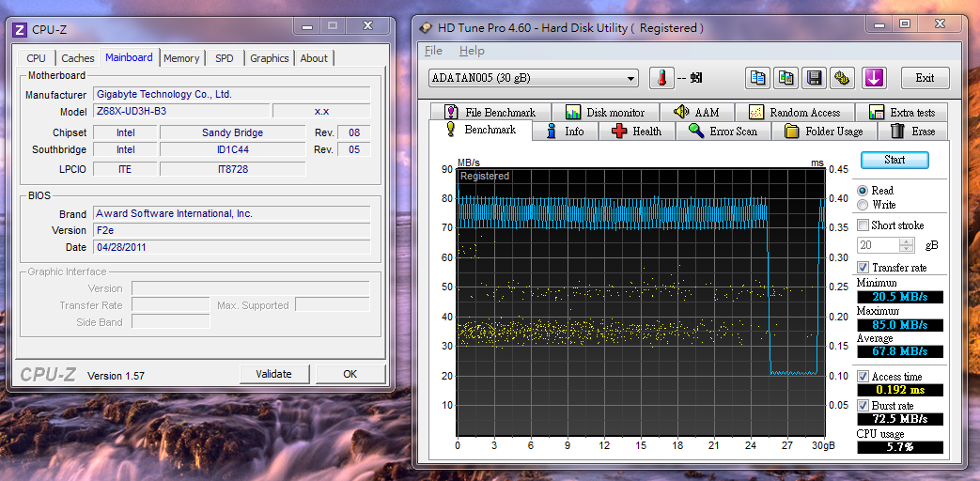Switch to the Erase tab
This screenshot has width=980, height=481.
tap(913, 132)
